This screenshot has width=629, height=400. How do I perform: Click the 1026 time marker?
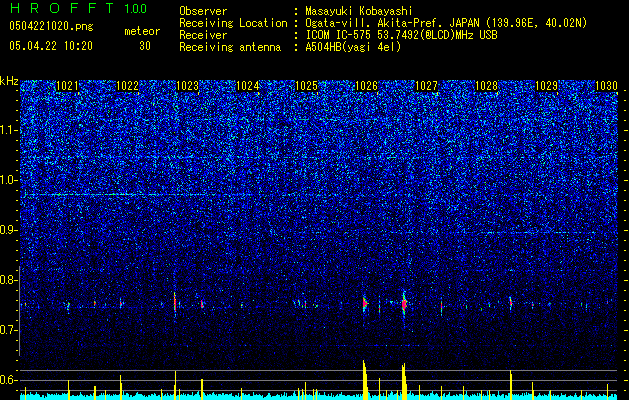[x=367, y=86]
